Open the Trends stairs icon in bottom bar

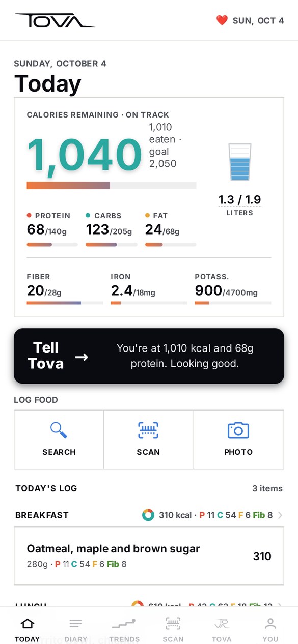tap(124, 623)
